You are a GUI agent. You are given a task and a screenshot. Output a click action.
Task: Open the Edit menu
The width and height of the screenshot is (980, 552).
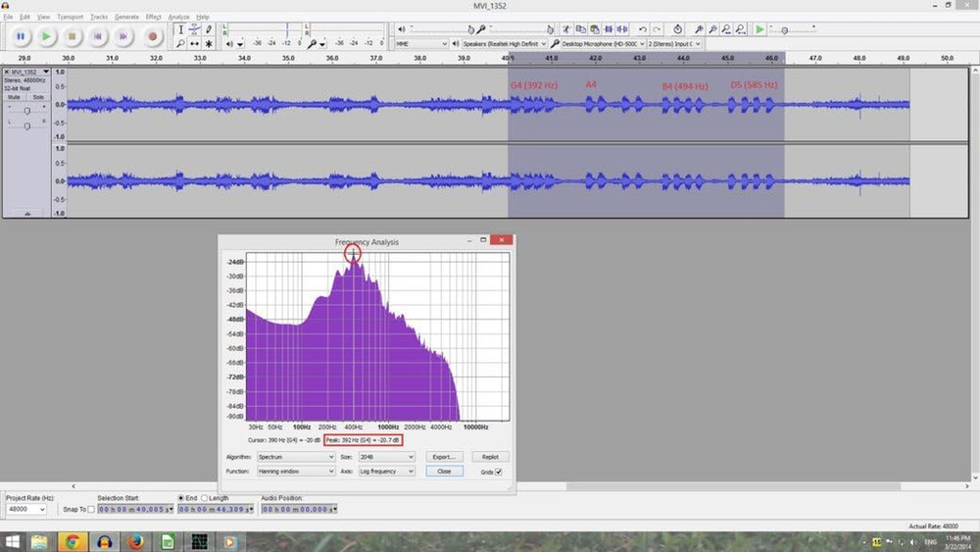(25, 17)
